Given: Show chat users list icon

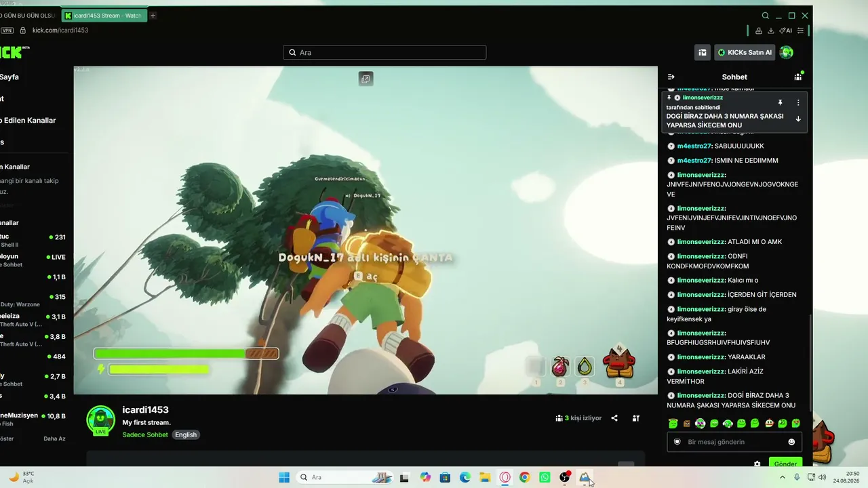Looking at the screenshot, I should pyautogui.click(x=797, y=77).
